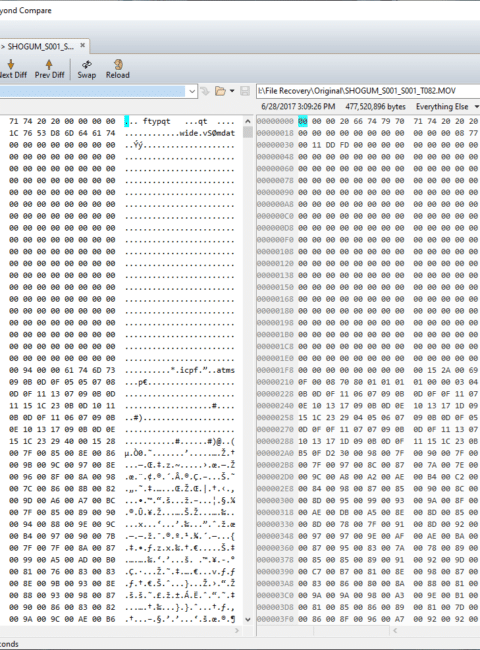The image size is (480, 650).
Task: Click the left pane vertical scrollbar thumb
Action: click(x=248, y=132)
